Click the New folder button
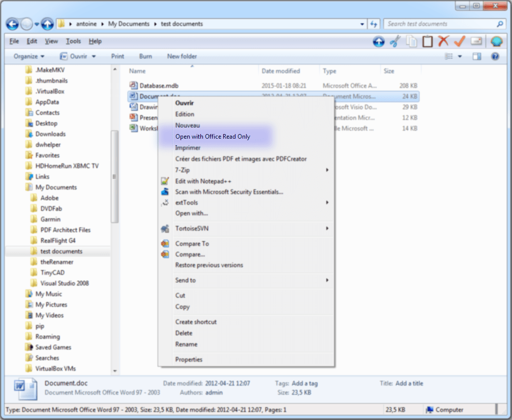The width and height of the screenshot is (512, 420). [x=182, y=56]
